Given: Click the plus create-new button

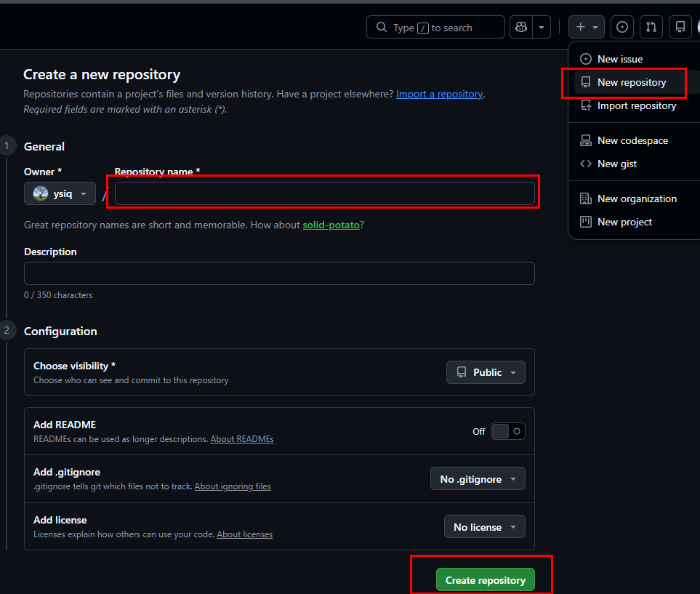Looking at the screenshot, I should [x=587, y=27].
